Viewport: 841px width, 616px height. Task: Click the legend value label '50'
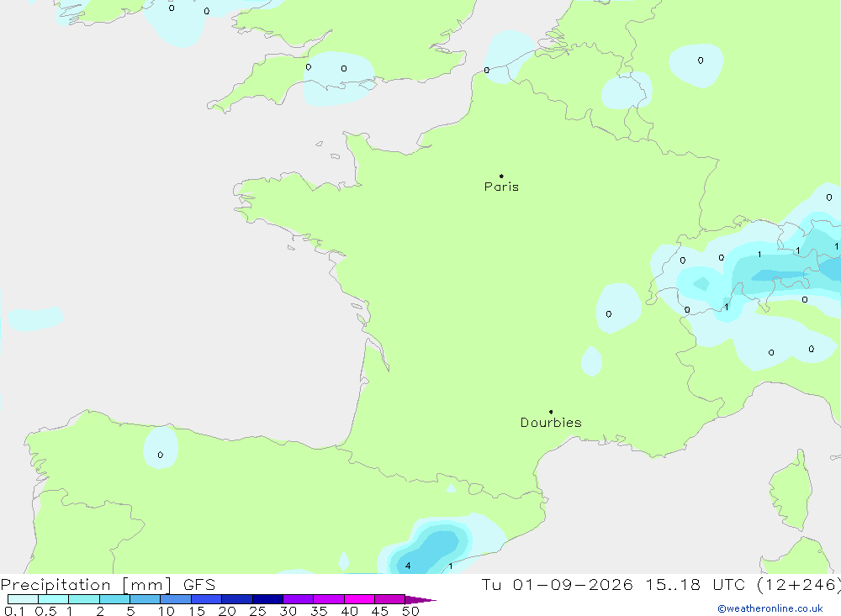[410, 611]
